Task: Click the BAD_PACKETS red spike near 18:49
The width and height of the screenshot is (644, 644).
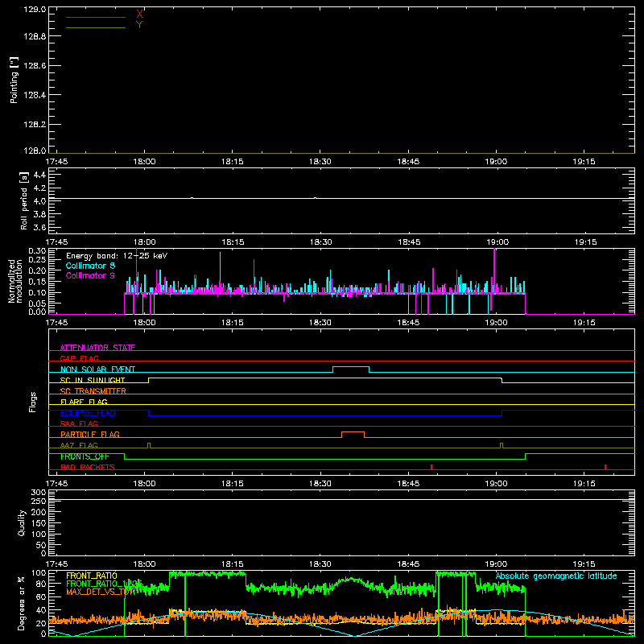Action: (431, 467)
